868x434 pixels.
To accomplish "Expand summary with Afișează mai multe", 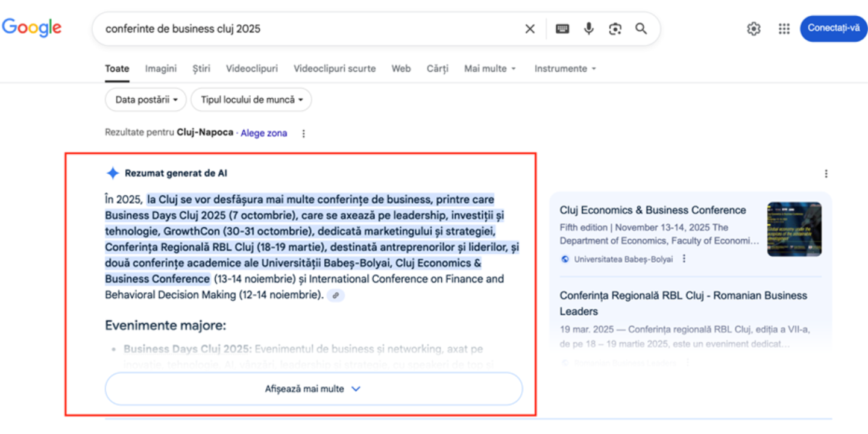I will (x=313, y=389).
